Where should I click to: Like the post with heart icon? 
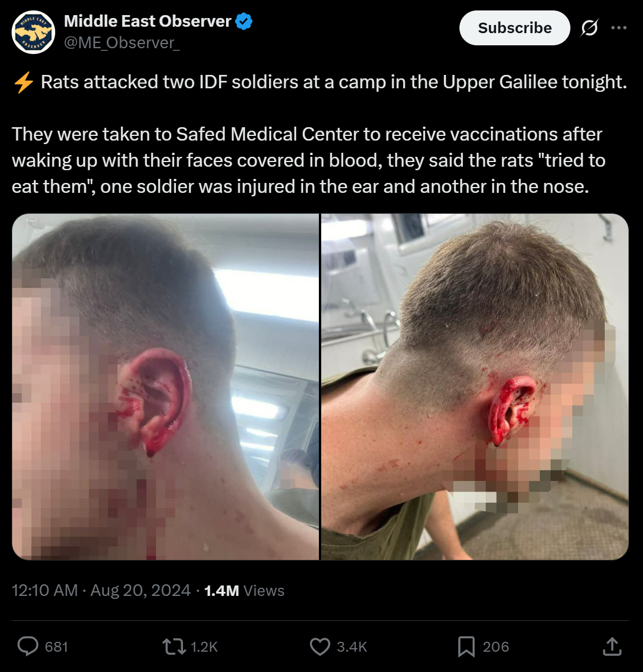click(320, 646)
